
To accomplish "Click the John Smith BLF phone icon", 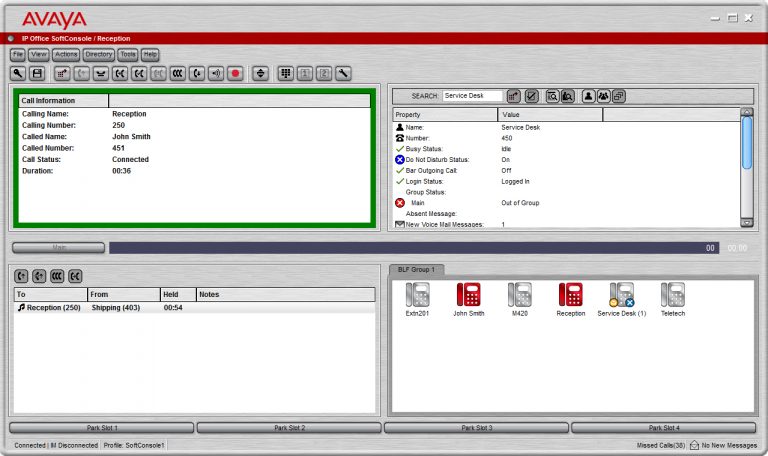I will pos(468,295).
